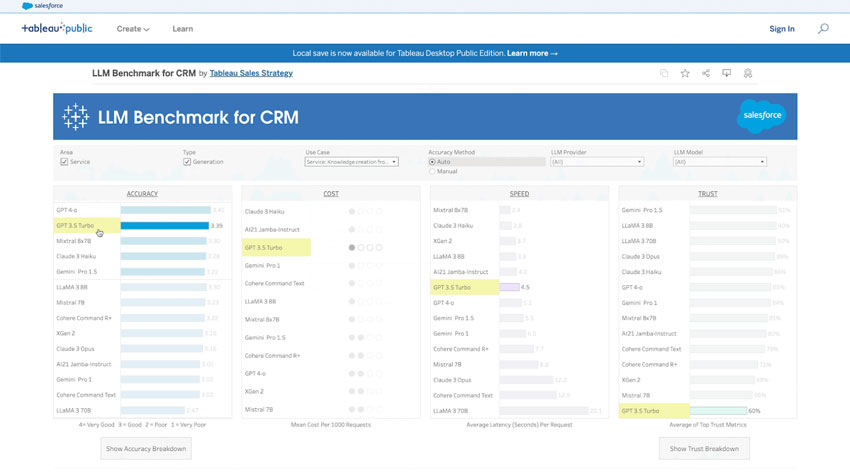Select LLaMA 3 70B in Accuracy list
This screenshot has height=475, width=850.
[x=74, y=411]
